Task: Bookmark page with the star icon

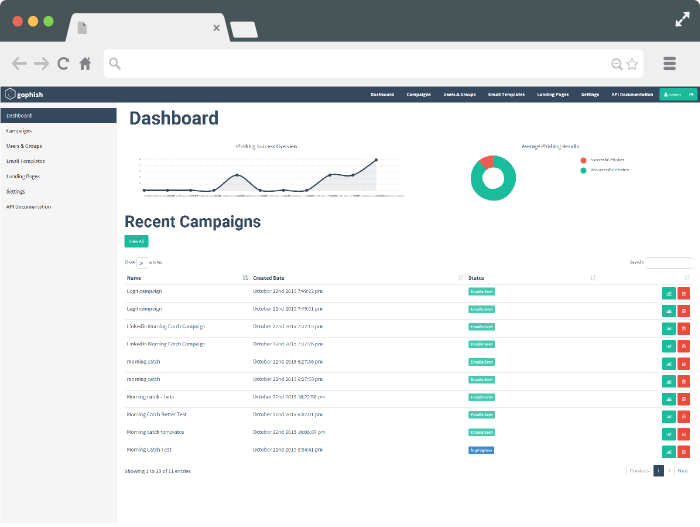Action: click(x=632, y=64)
